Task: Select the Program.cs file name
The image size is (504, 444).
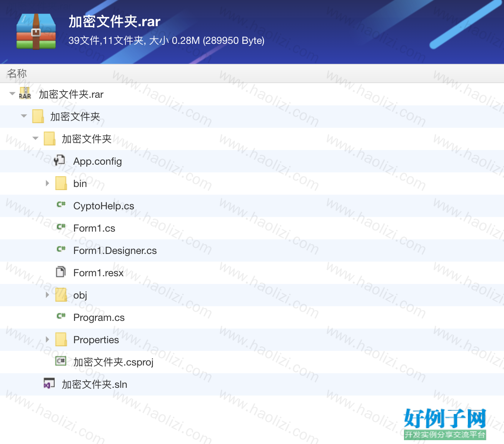Action: [x=99, y=317]
